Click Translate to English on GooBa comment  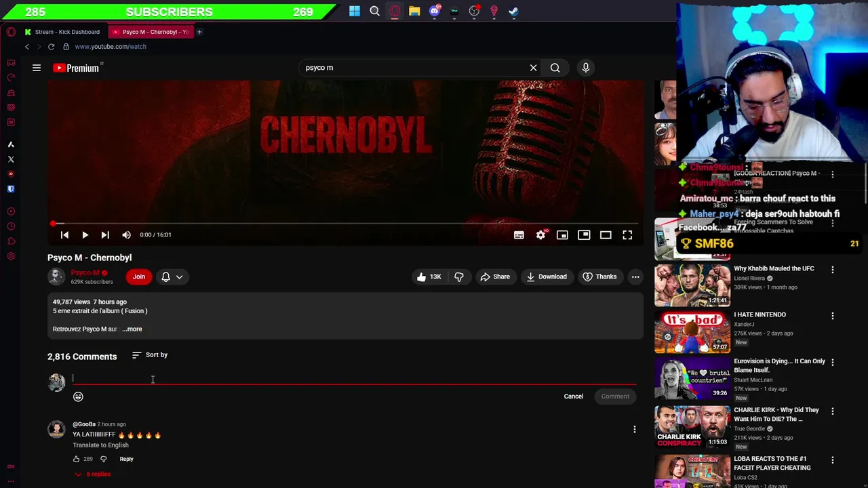100,445
